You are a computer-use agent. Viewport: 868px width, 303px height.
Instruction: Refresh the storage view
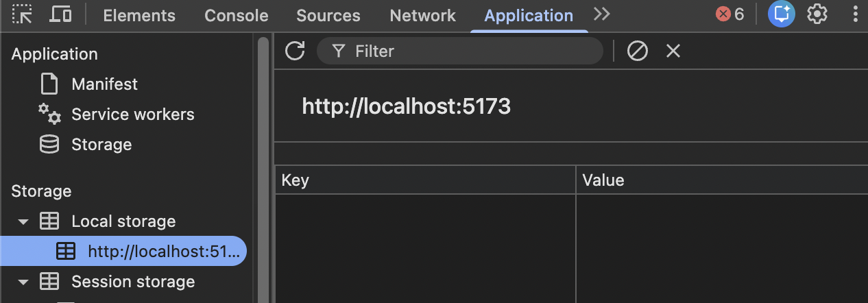[295, 51]
